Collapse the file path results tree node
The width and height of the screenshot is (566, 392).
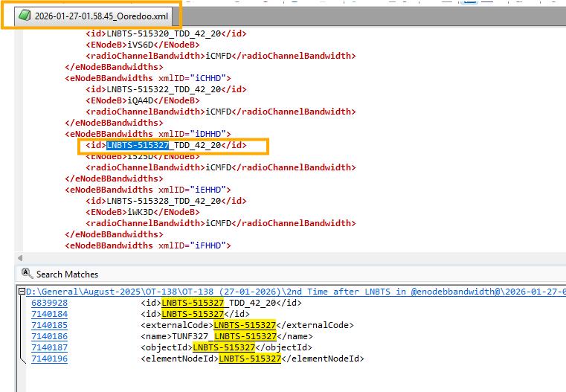click(x=22, y=292)
